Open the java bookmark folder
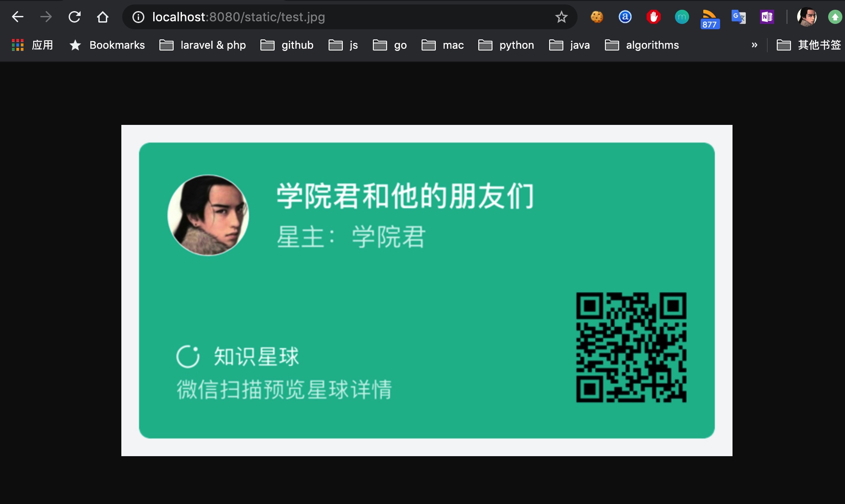The width and height of the screenshot is (845, 504). pyautogui.click(x=569, y=45)
